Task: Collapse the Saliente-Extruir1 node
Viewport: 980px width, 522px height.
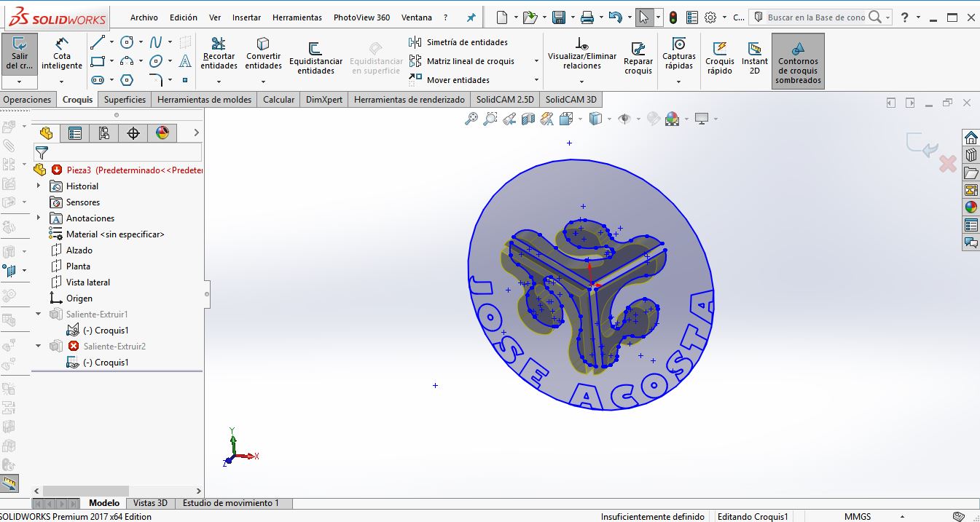Action: (39, 315)
